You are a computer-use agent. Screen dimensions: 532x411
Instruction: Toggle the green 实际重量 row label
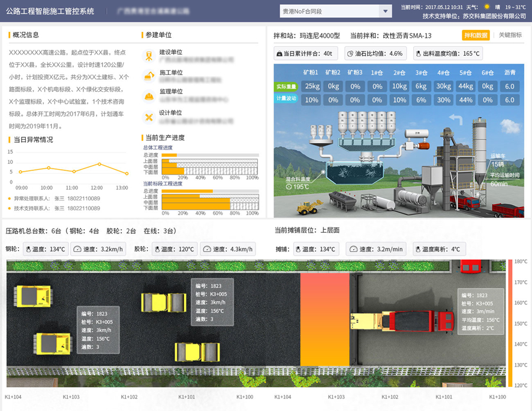click(285, 86)
